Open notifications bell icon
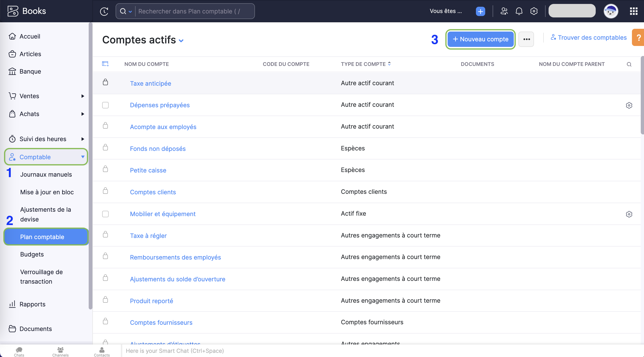 coord(519,11)
